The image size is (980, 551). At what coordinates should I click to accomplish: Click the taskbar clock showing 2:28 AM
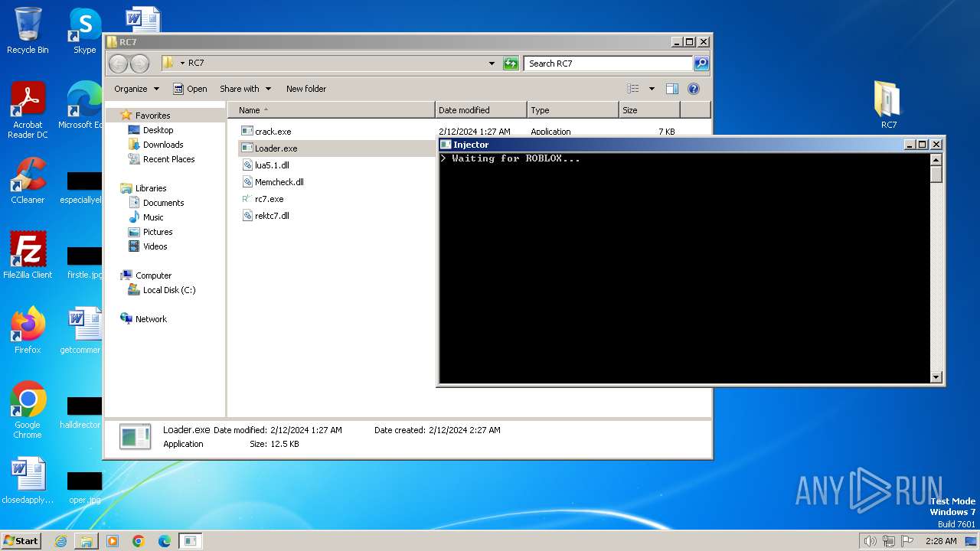pos(940,541)
